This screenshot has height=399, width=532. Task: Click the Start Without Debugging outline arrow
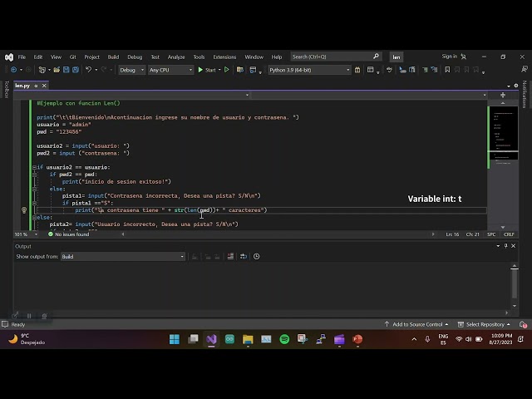pyautogui.click(x=227, y=70)
